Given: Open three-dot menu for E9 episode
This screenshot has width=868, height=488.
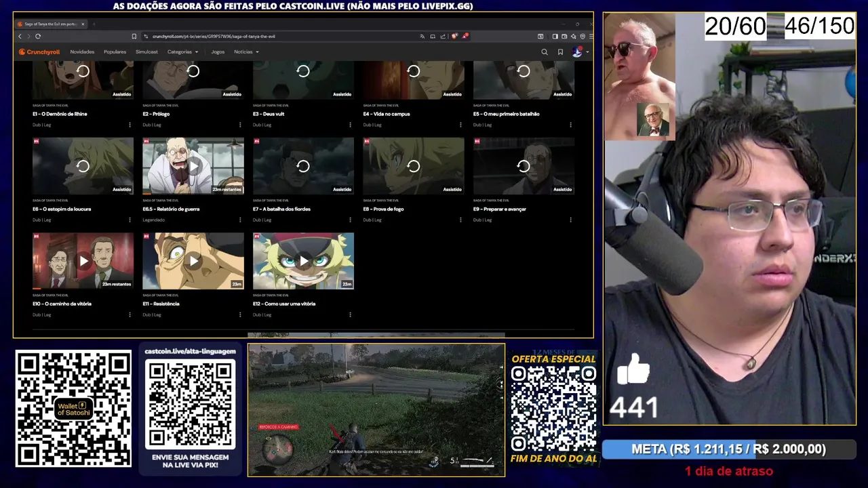Looking at the screenshot, I should [570, 220].
